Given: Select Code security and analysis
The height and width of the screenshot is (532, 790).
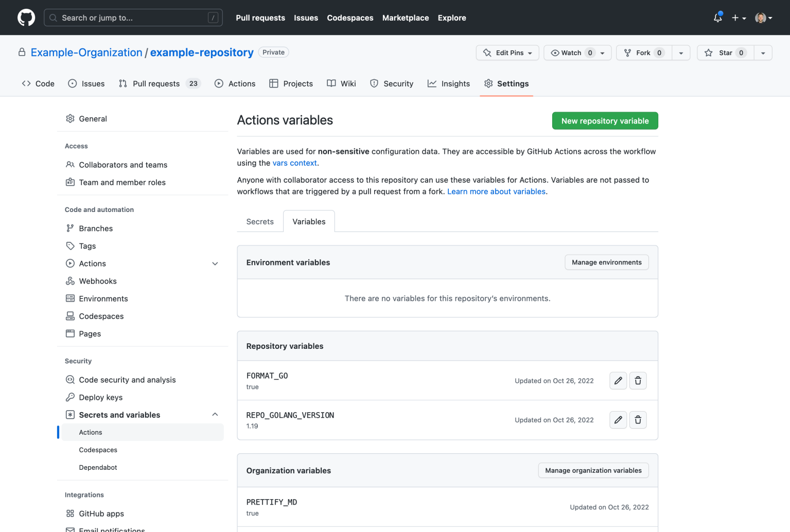Looking at the screenshot, I should [x=127, y=380].
